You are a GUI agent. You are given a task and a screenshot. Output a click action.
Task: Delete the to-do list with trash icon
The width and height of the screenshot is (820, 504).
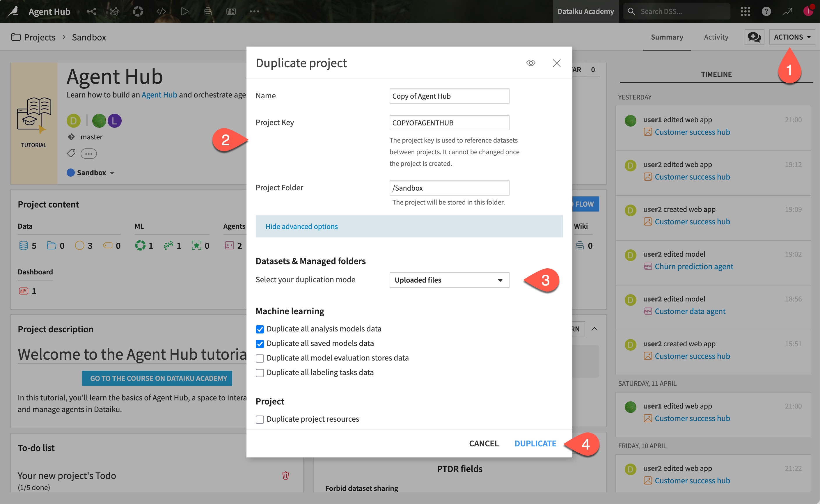pos(286,475)
